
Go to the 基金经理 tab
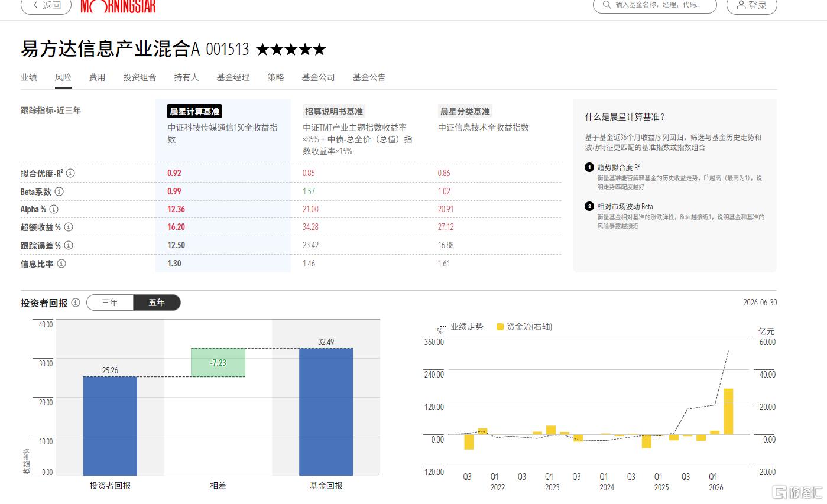[x=233, y=77]
